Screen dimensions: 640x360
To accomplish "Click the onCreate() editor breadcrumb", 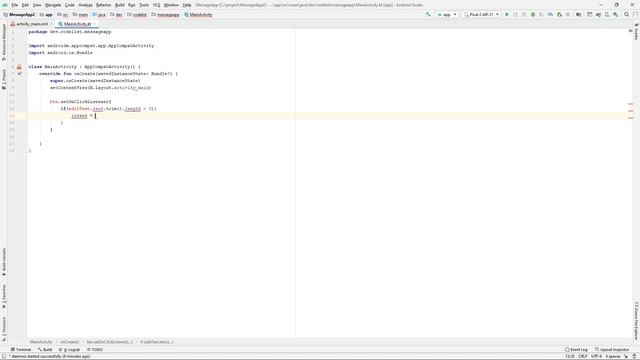I will (69, 342).
